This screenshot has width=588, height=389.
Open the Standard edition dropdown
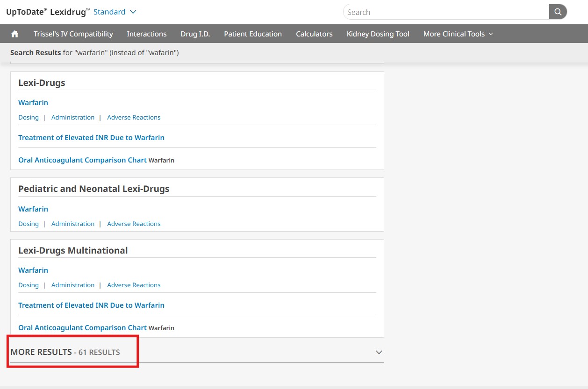coord(115,12)
